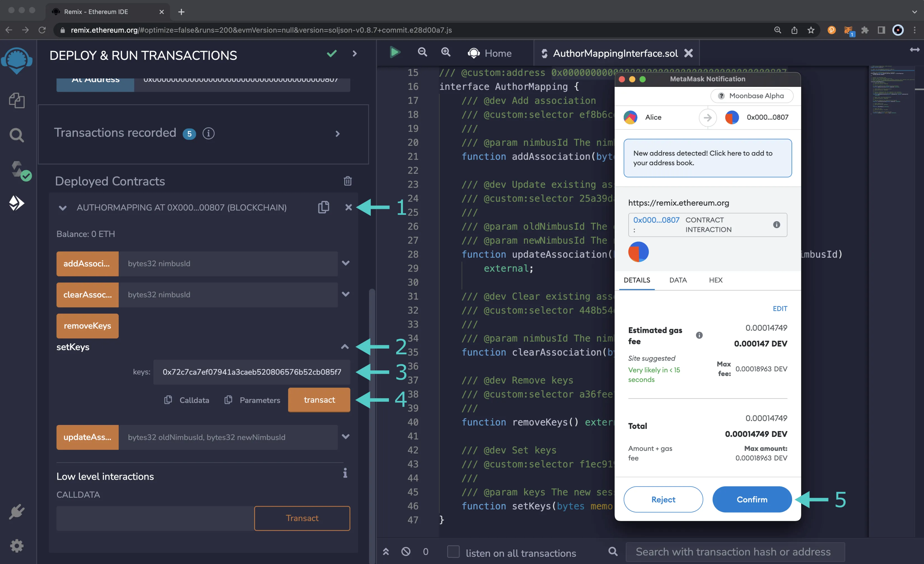Click the Deploy panel header chevron
This screenshot has height=564, width=924.
[354, 54]
